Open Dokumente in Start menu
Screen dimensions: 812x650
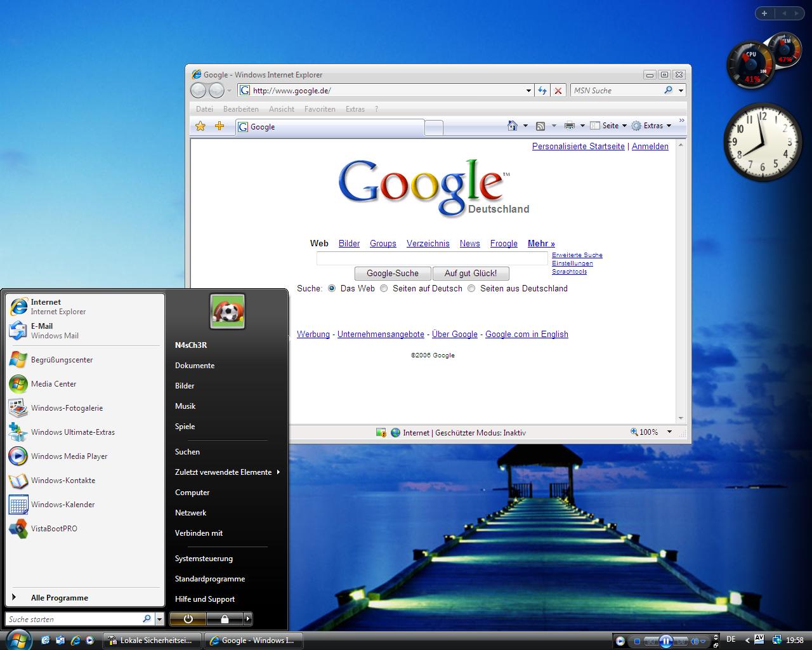(195, 366)
